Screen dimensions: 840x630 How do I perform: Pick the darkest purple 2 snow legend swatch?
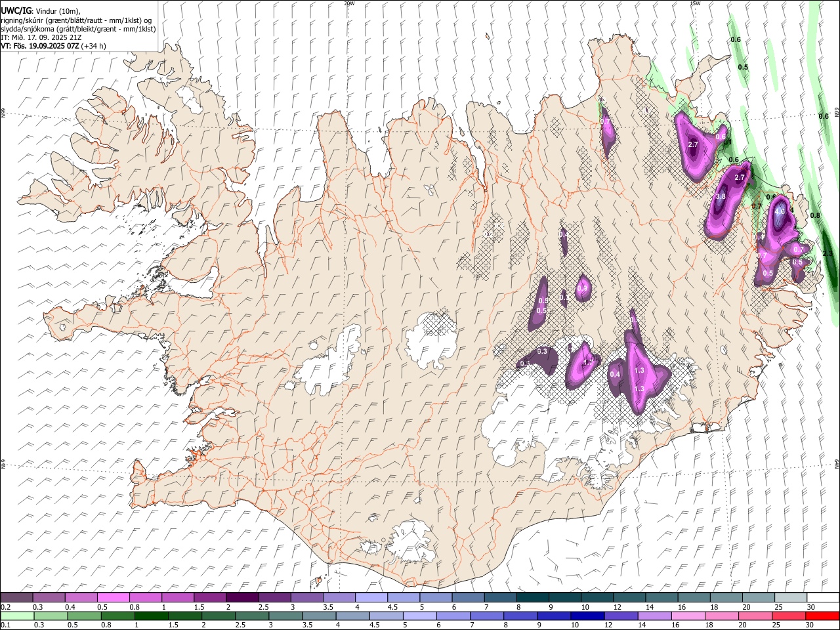click(x=242, y=598)
